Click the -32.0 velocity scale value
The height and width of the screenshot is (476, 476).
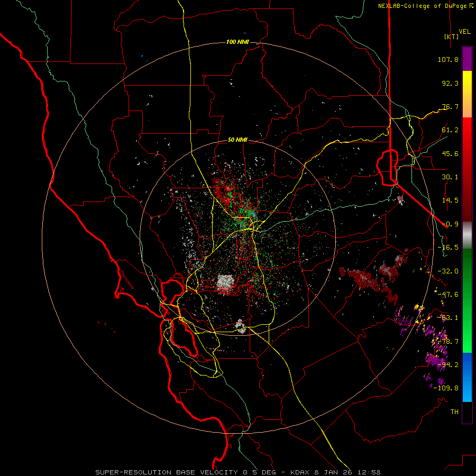point(448,271)
